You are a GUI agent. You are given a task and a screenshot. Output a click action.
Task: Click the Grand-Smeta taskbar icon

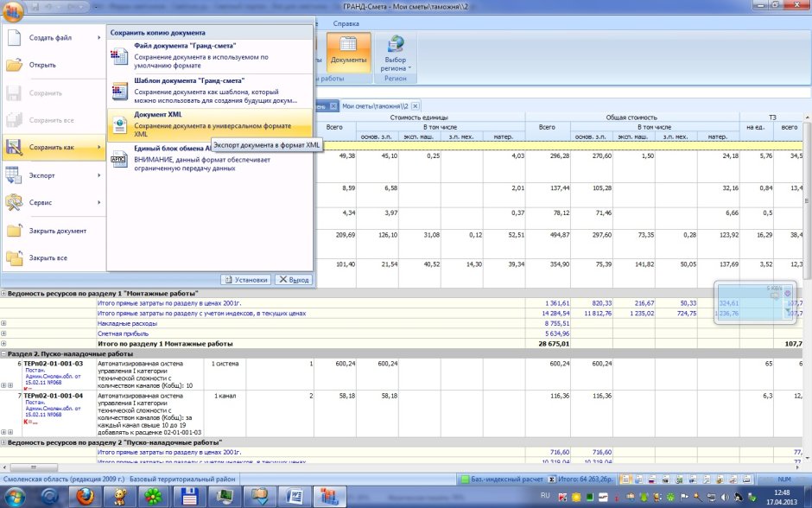(328, 497)
